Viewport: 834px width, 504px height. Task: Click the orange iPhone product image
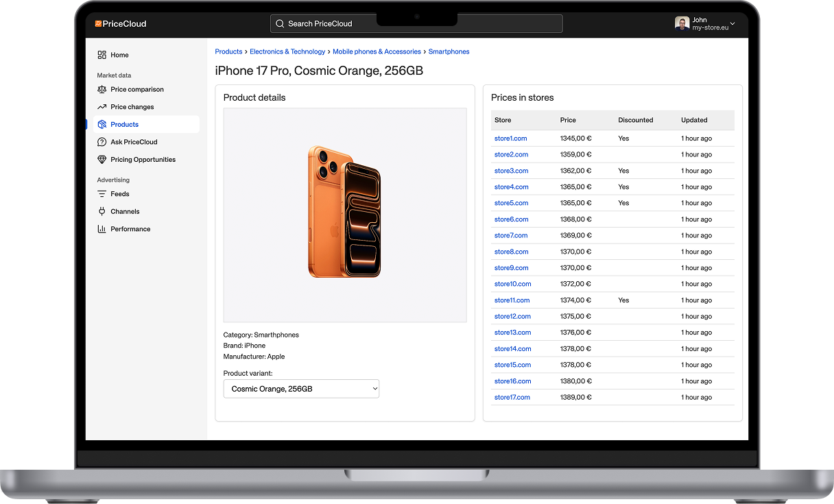(344, 211)
